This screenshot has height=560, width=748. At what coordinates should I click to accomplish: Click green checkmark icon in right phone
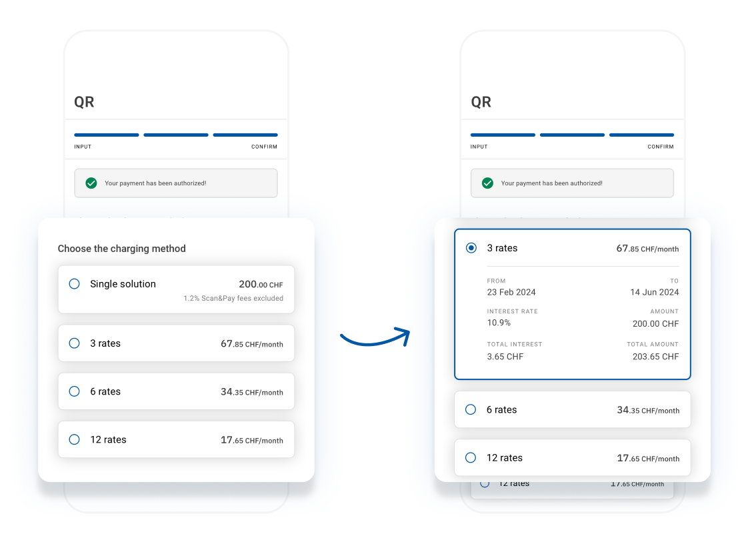487,183
